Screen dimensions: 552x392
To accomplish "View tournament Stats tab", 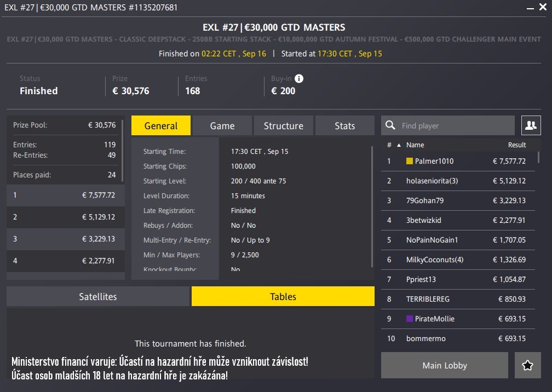I will [x=344, y=125].
